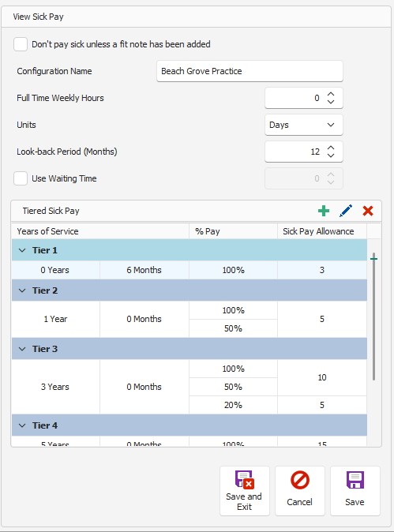
Task: Click the tier list vertical scrollbar
Action: pos(373,317)
